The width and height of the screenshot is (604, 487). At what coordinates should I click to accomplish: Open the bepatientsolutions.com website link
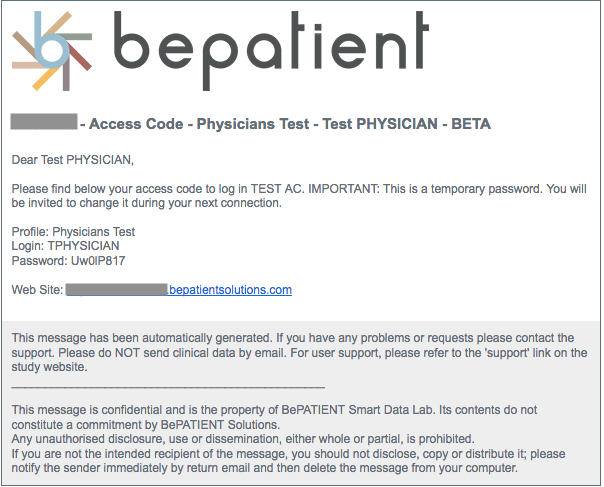tap(230, 290)
